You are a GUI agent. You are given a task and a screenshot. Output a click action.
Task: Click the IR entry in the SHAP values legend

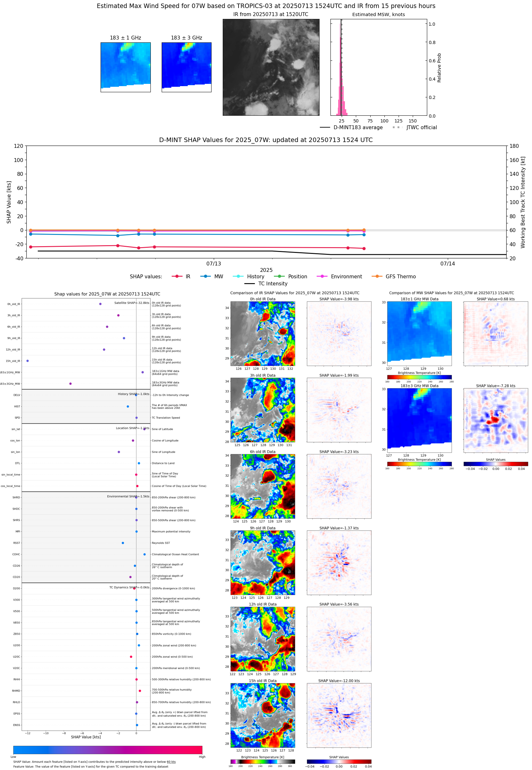coord(181,277)
